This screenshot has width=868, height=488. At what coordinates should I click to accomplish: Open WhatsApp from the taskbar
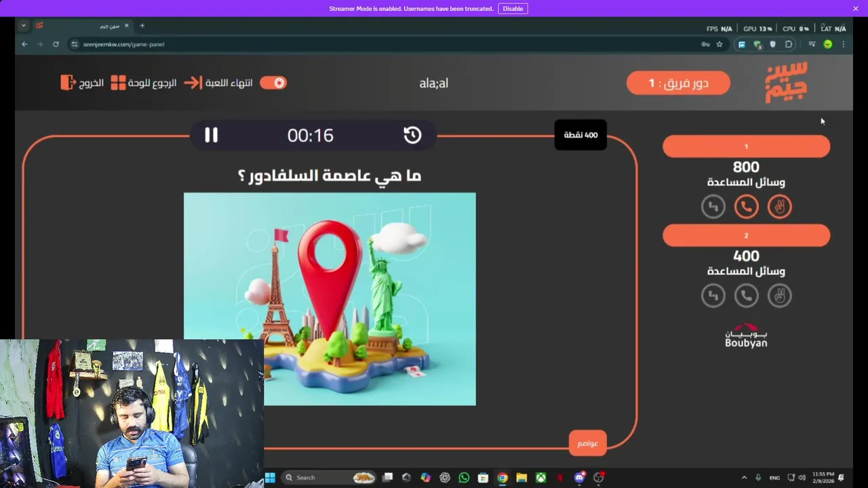coord(464,477)
